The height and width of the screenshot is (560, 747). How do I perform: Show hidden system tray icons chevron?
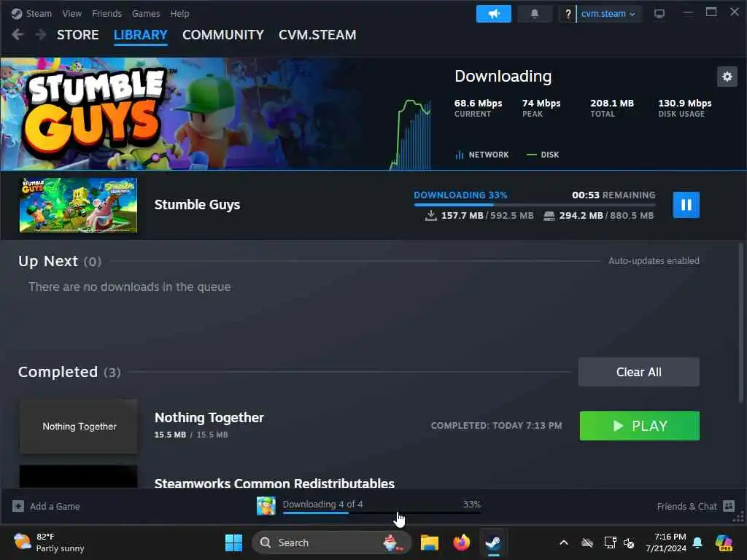pos(564,542)
